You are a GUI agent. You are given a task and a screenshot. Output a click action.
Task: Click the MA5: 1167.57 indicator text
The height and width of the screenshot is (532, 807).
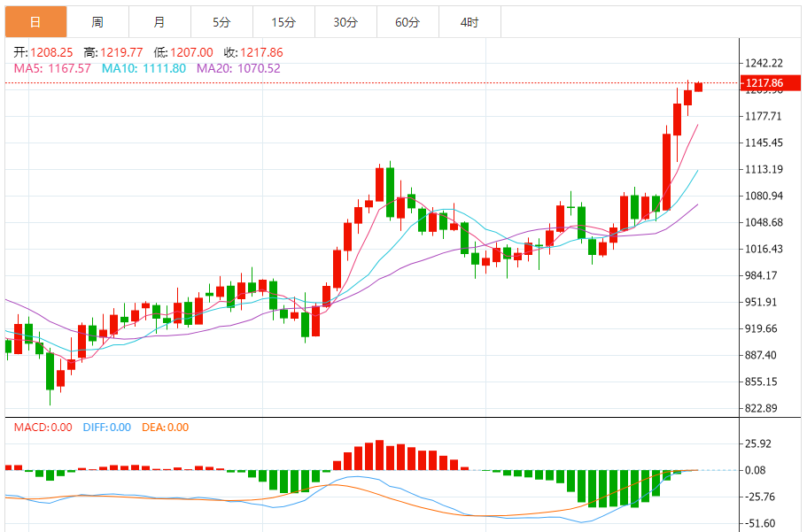click(52, 68)
